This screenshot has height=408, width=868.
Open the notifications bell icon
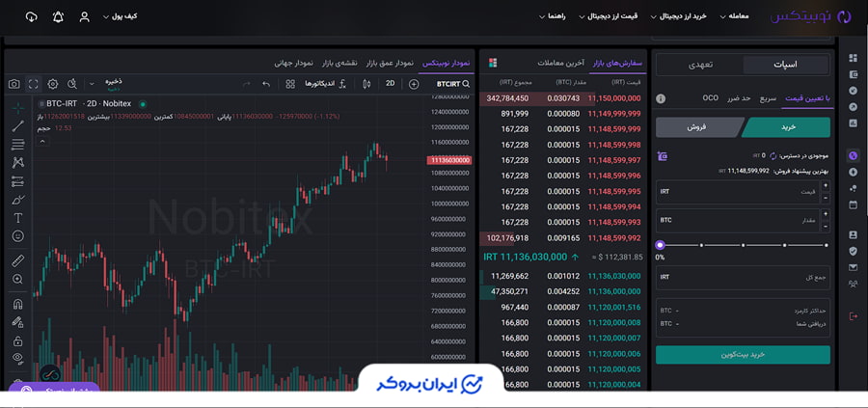58,17
